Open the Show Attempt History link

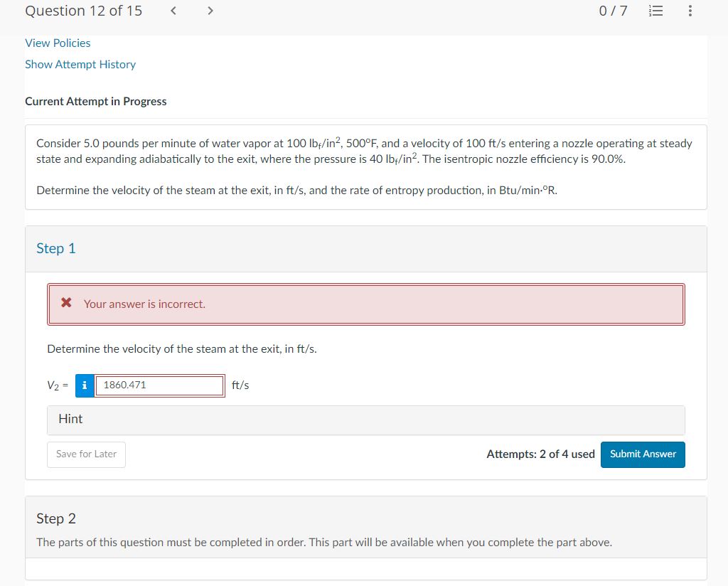[x=80, y=65]
